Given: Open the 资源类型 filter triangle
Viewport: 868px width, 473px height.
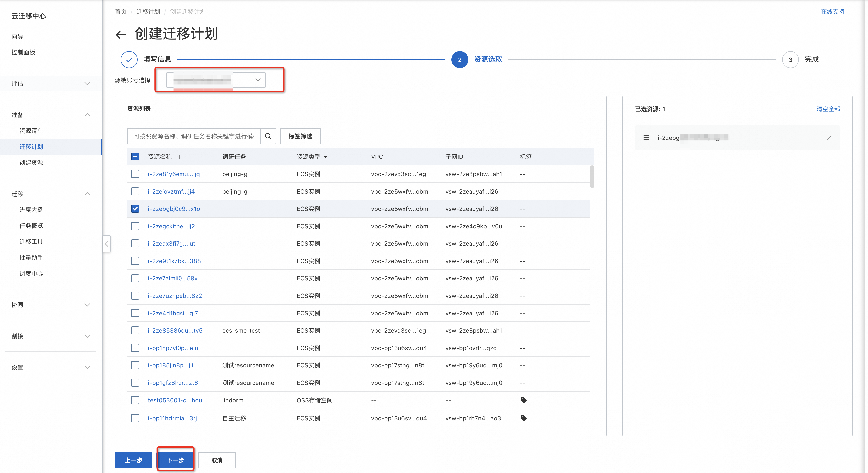Looking at the screenshot, I should pyautogui.click(x=325, y=157).
